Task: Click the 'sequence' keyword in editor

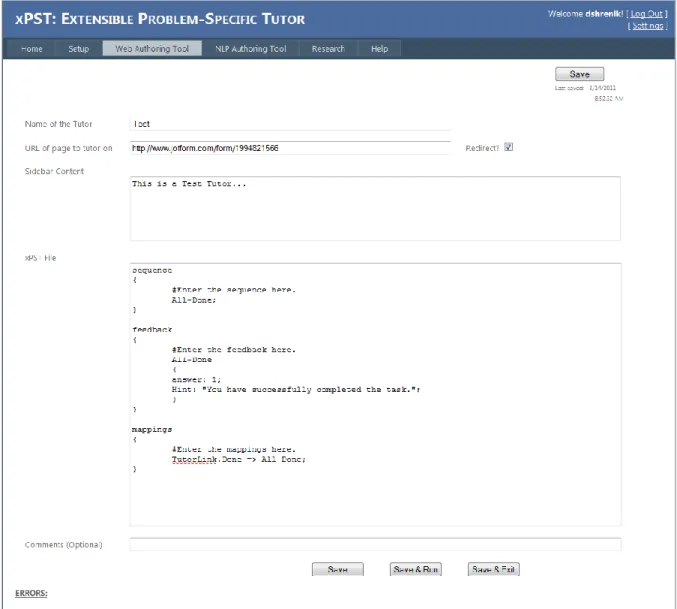Action: tap(152, 270)
